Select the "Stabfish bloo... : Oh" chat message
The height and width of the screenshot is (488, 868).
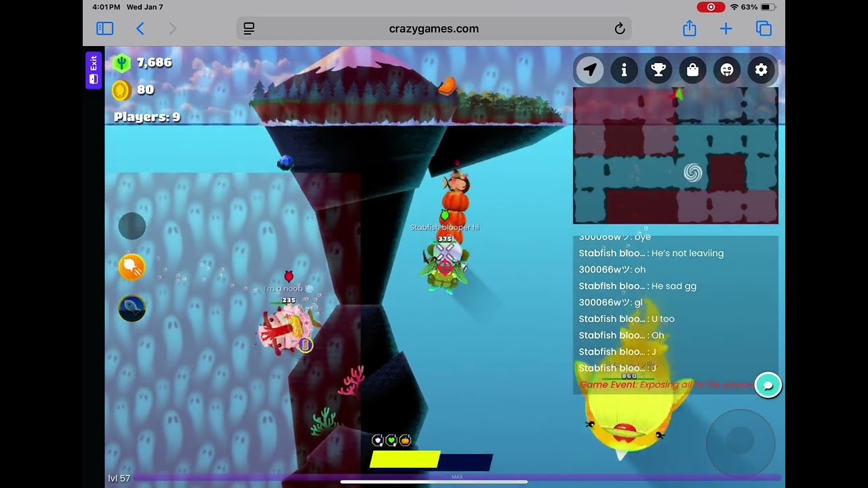tap(621, 335)
